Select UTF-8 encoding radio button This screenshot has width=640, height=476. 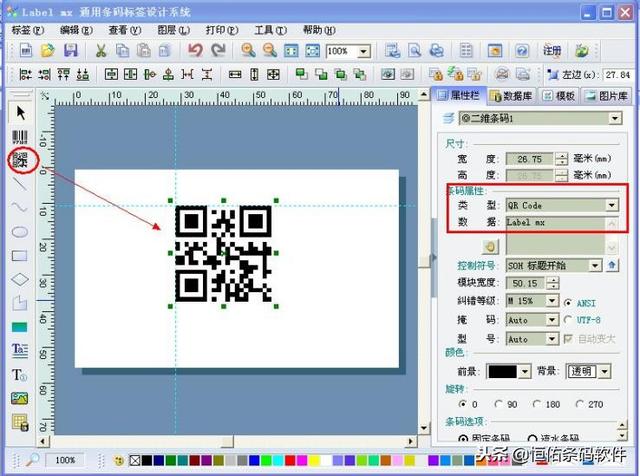click(x=570, y=320)
